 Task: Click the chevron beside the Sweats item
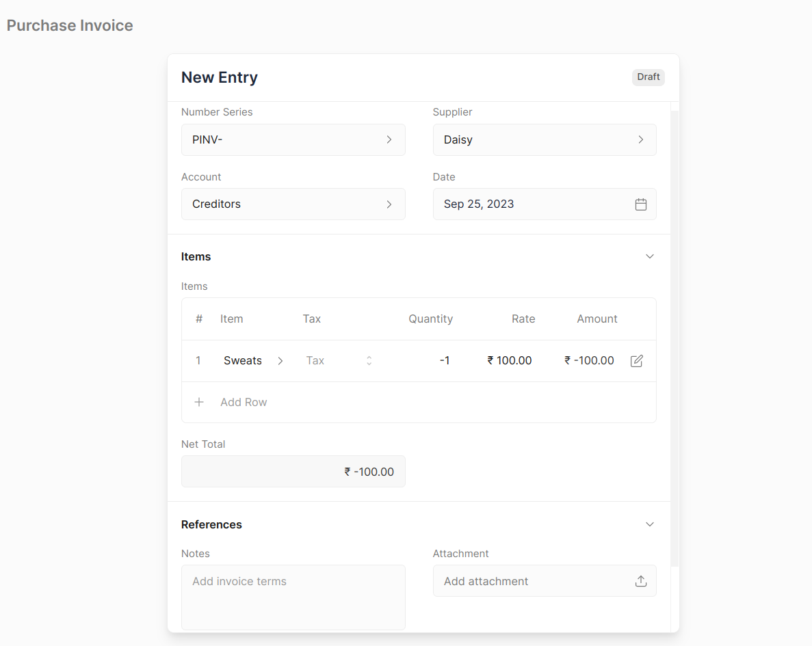coord(280,360)
